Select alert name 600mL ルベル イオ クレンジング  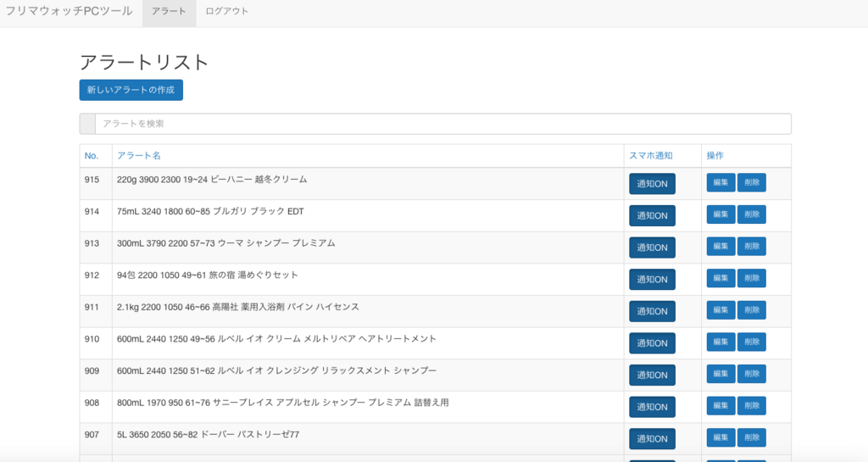[277, 370]
